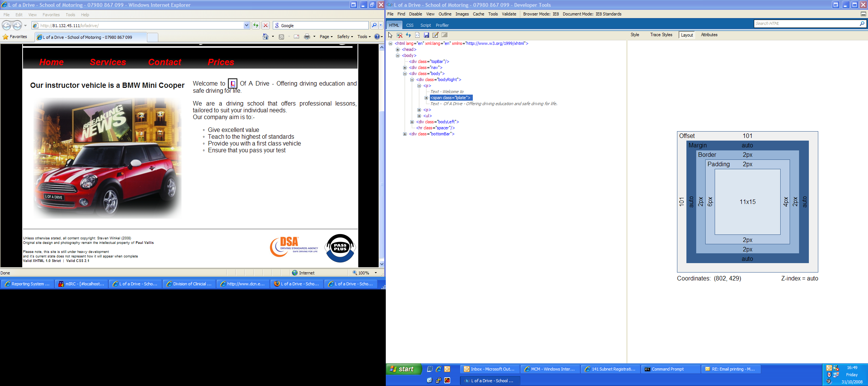Open Command Prompt from the taskbar
This screenshot has height=386, width=868.
[670, 369]
